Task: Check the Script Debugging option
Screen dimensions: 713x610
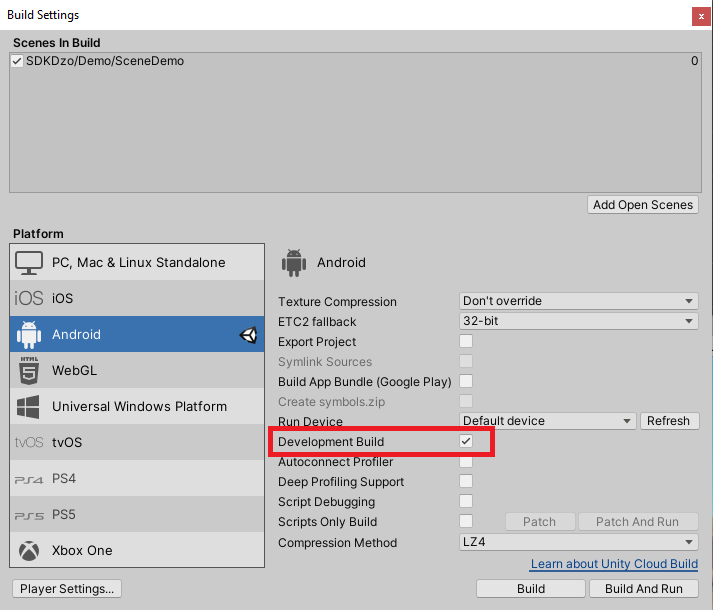Action: tap(466, 501)
